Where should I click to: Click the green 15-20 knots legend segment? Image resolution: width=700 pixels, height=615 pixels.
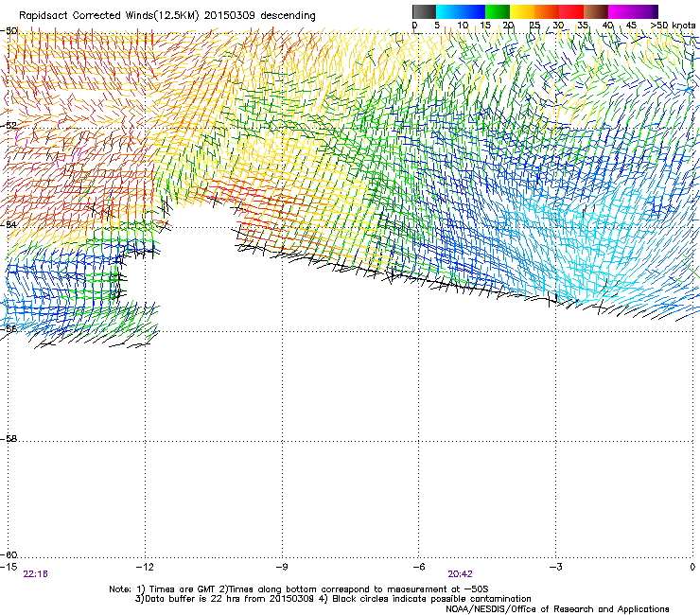tap(498, 11)
